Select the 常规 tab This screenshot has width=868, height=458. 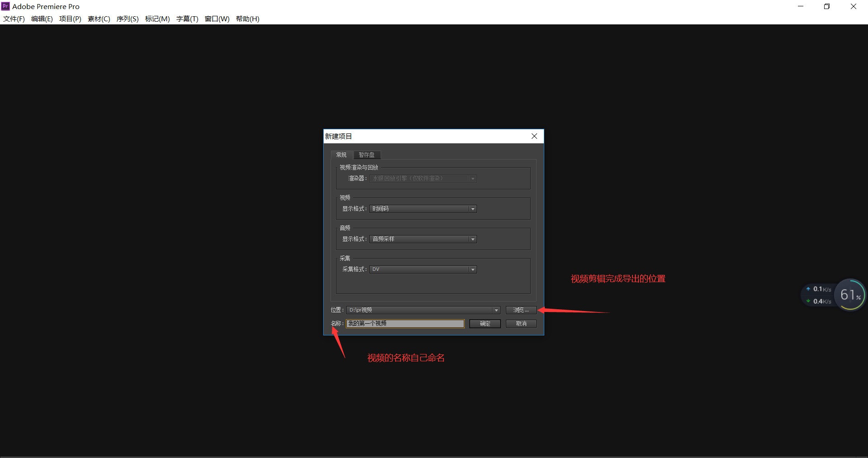pyautogui.click(x=341, y=155)
